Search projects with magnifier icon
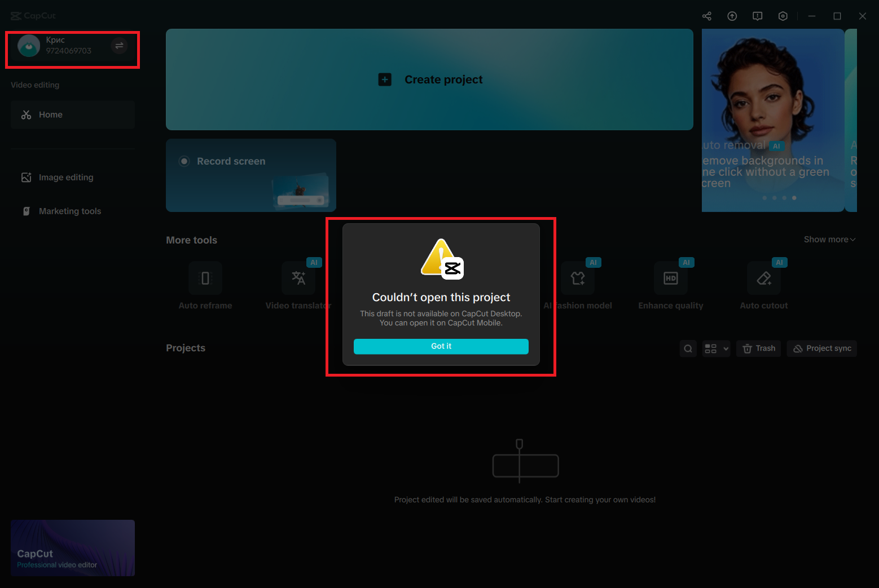 click(x=688, y=348)
